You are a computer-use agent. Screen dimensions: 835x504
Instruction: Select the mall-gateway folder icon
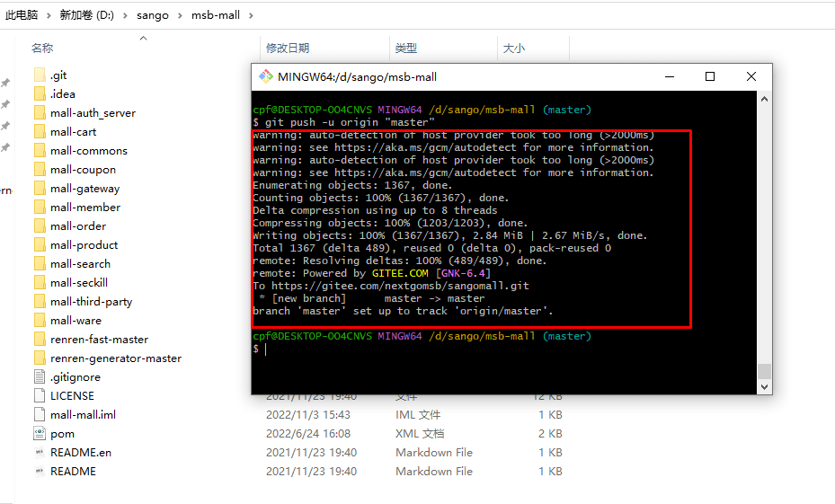[40, 189]
